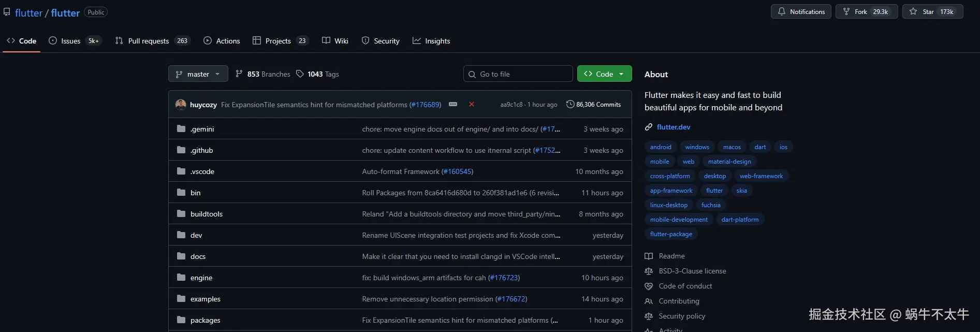Click the engine folder icon

coord(181,278)
